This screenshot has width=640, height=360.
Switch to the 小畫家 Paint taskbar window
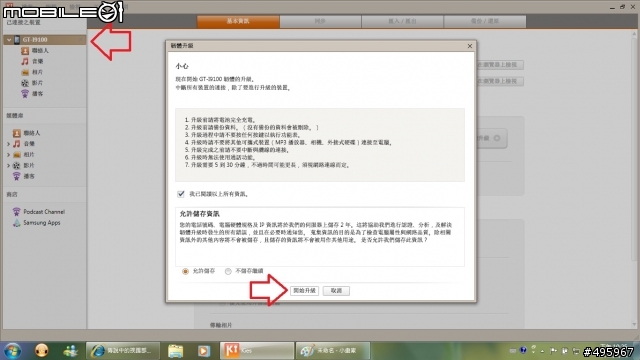point(333,351)
